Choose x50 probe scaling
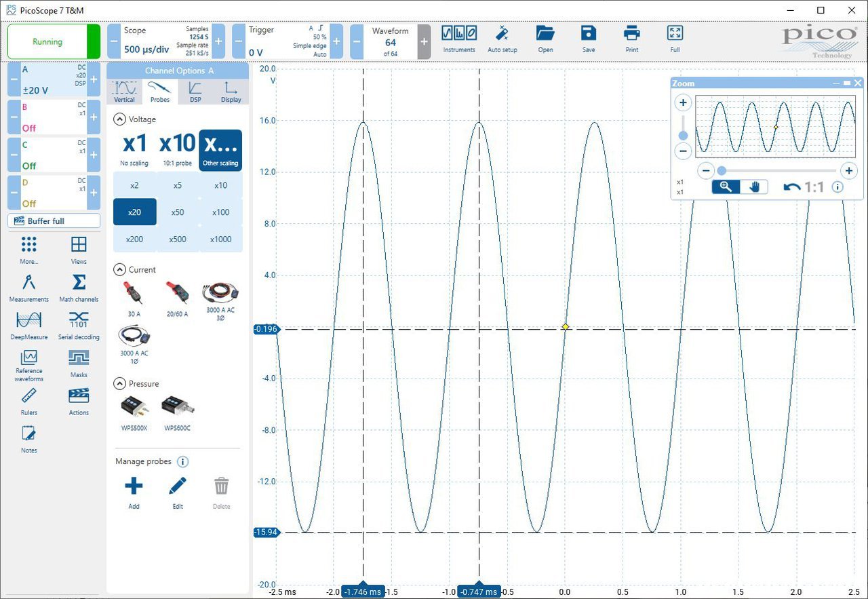 click(x=178, y=212)
